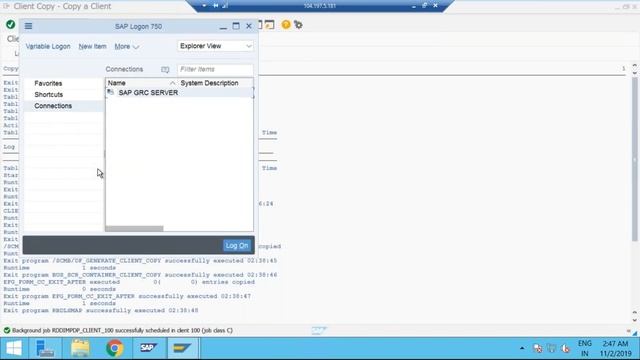The image size is (640, 360).
Task: Open the orange help icon in toolbar
Action: coord(286,25)
